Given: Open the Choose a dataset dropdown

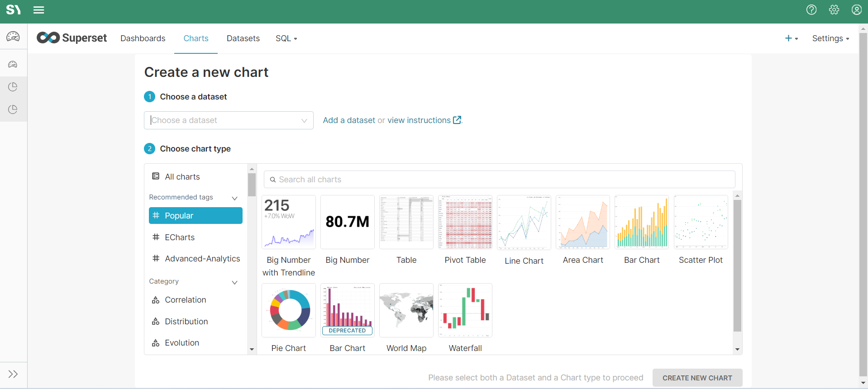Looking at the screenshot, I should [228, 120].
